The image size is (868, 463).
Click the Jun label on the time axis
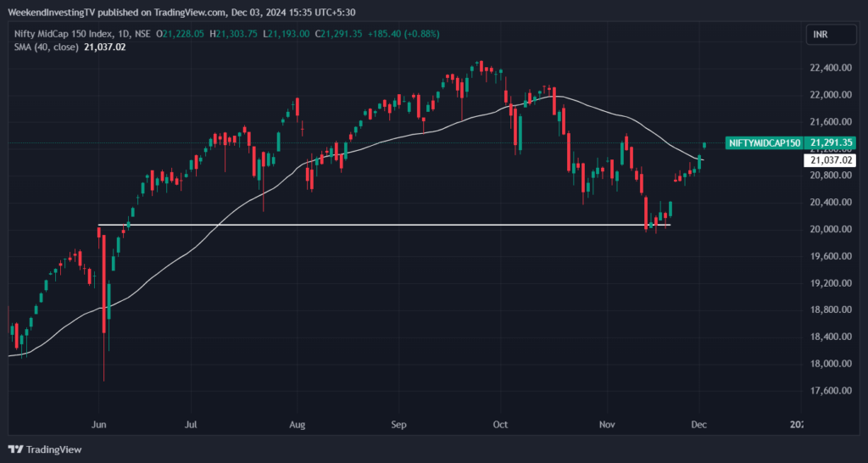point(98,425)
